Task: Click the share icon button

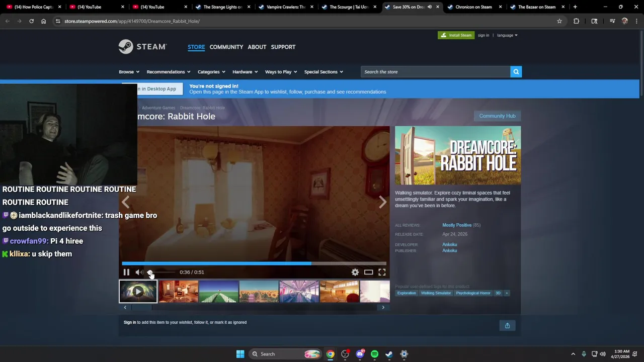Action: click(507, 326)
